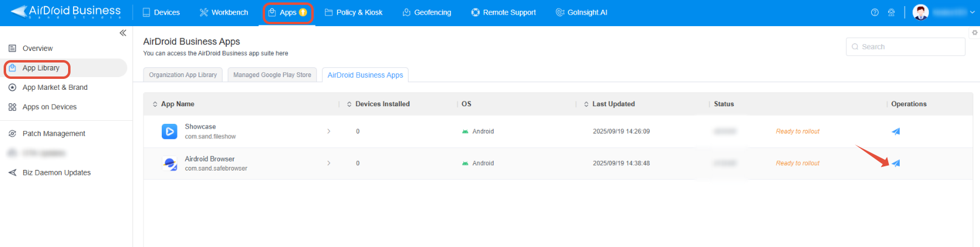The width and height of the screenshot is (980, 247).
Task: Expand the Showcase row chevron
Action: [x=329, y=131]
